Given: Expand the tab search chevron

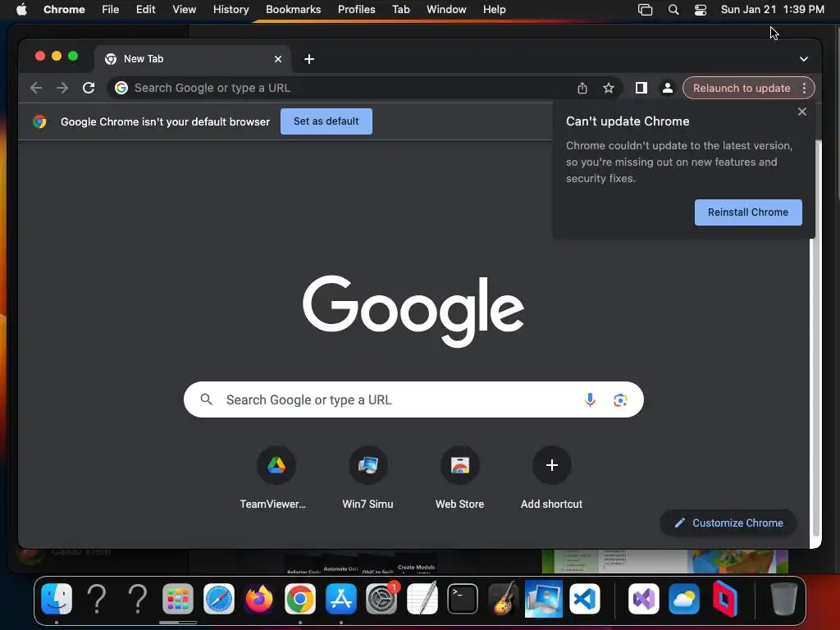Looking at the screenshot, I should point(804,59).
